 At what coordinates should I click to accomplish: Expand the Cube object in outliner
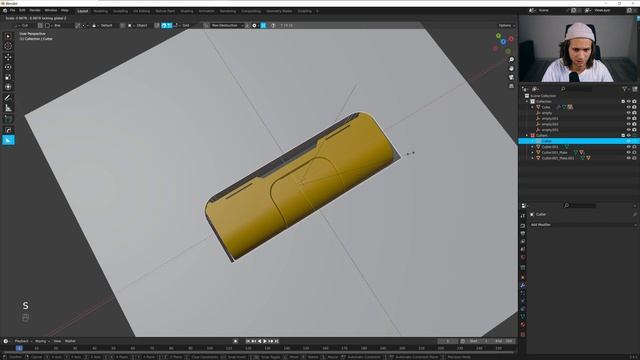pos(533,107)
